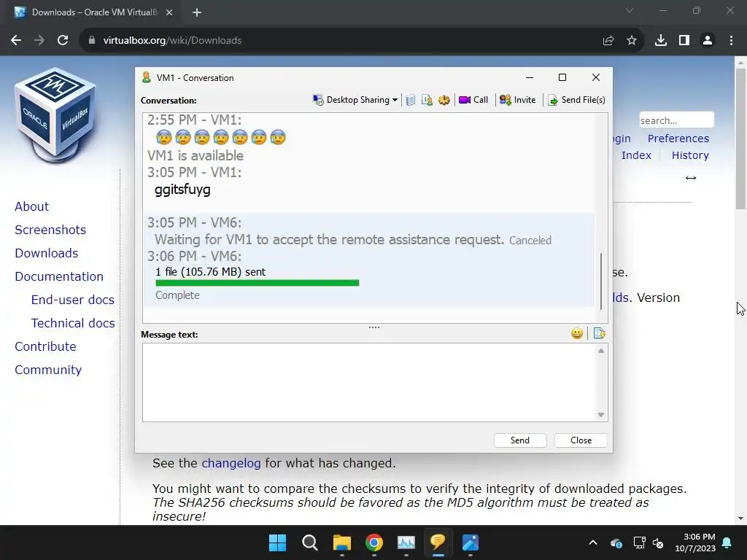Viewport: 747px width, 560px height.
Task: Open the Preferences link
Action: pyautogui.click(x=678, y=139)
